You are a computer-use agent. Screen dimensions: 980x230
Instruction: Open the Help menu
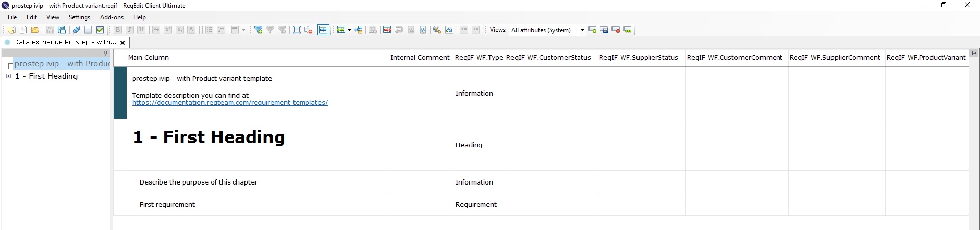(x=139, y=17)
